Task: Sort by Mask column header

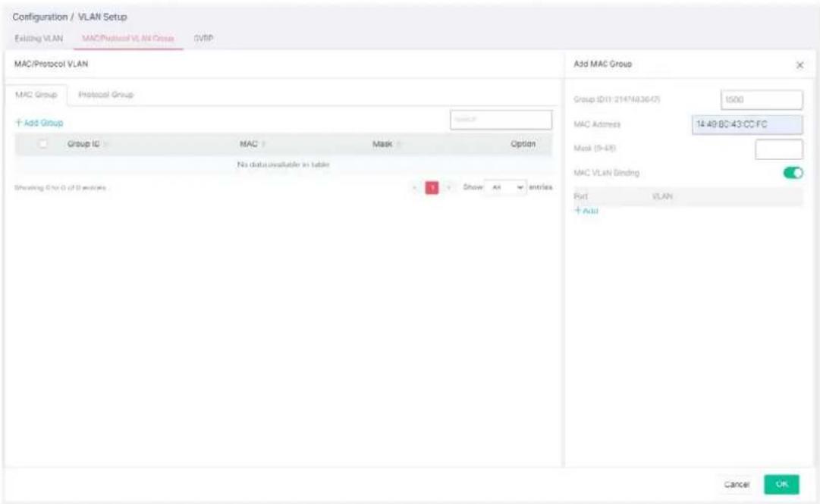Action: point(386,144)
